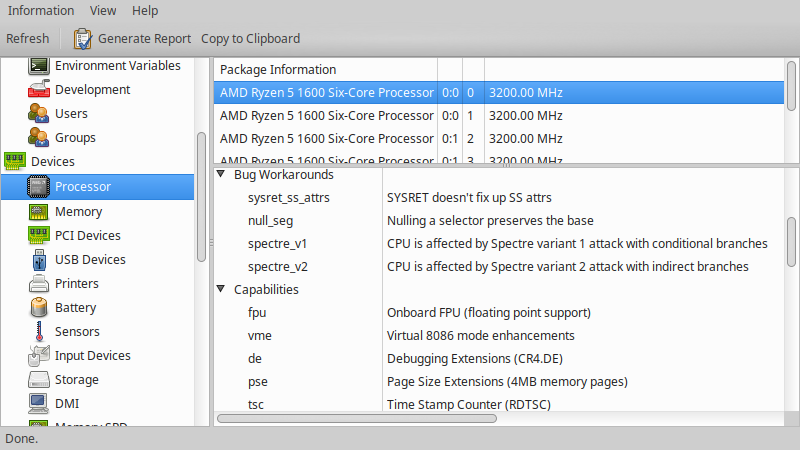Select Groups in the sidebar
Viewport: 800px width, 450px height.
click(76, 138)
